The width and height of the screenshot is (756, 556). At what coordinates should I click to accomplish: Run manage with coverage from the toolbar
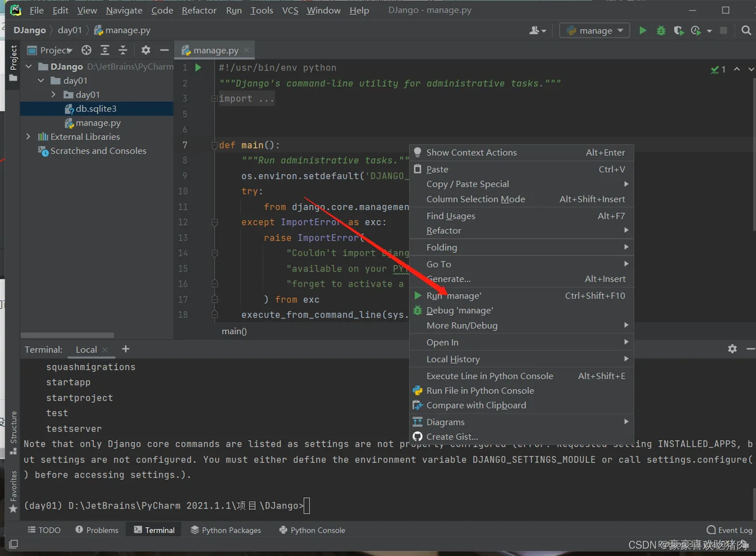point(679,30)
